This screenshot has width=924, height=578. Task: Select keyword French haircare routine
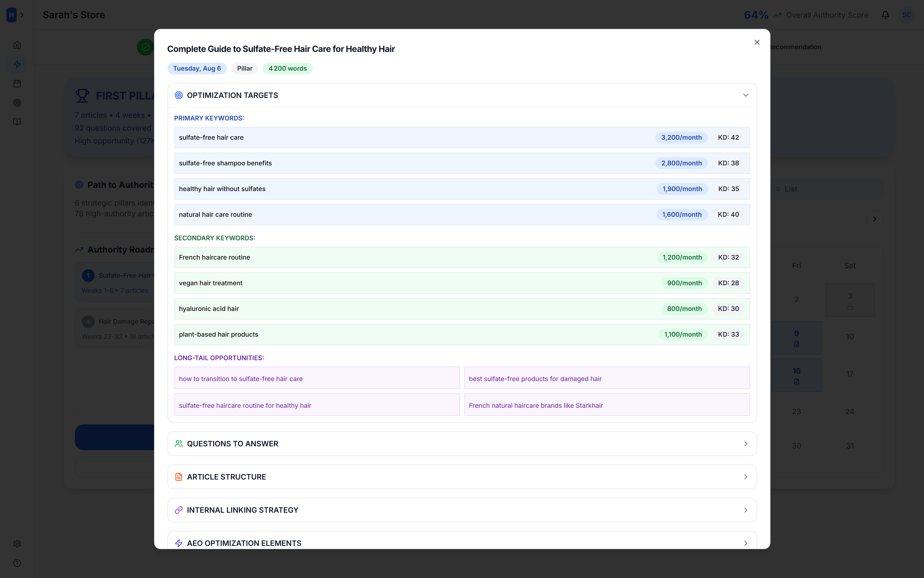[x=462, y=257]
